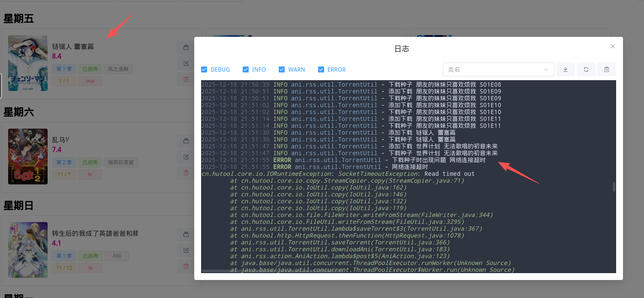The image size is (644, 298).
Task: Download the log file via toolbar icon
Action: click(566, 69)
